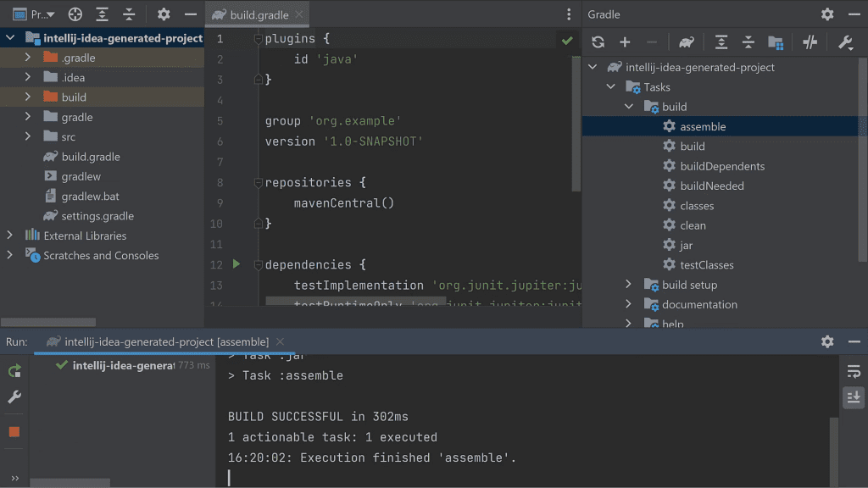868x488 pixels.
Task: Expand the build setup task group
Action: coord(628,285)
